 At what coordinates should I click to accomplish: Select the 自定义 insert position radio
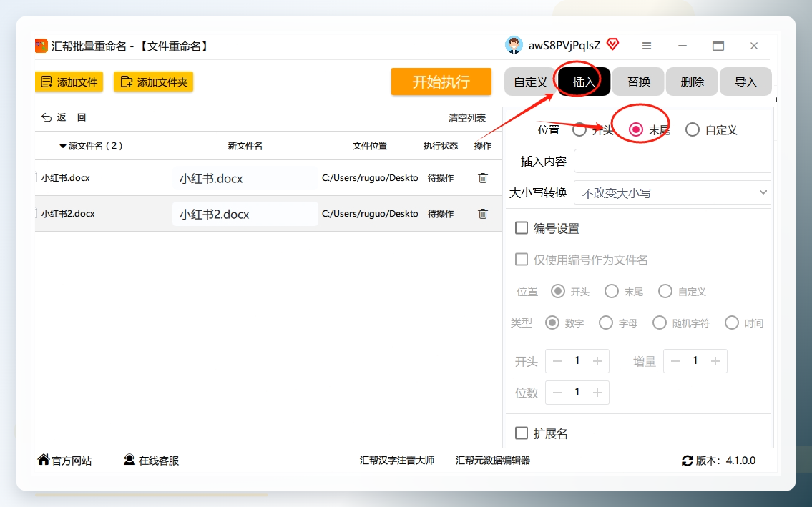693,129
